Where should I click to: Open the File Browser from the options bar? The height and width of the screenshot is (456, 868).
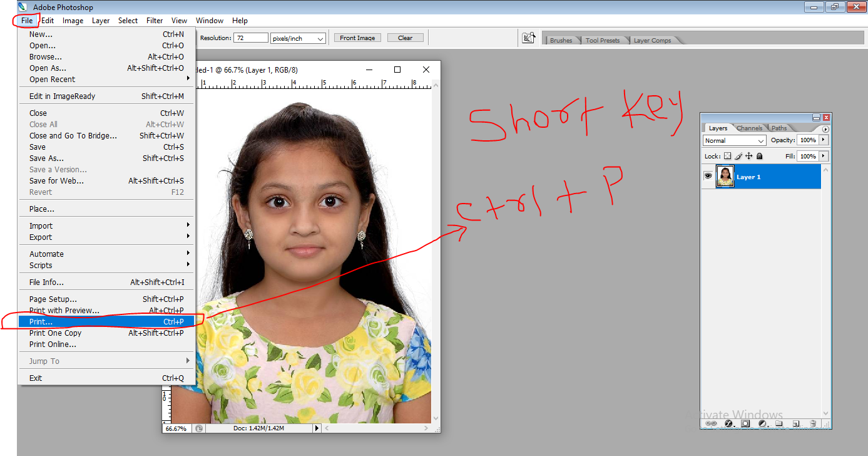(529, 37)
